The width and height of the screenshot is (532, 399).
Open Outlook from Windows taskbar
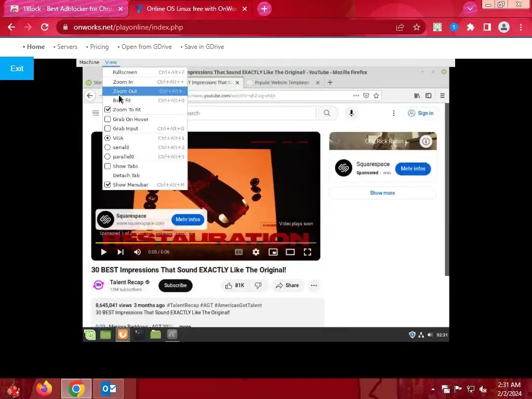point(108,389)
